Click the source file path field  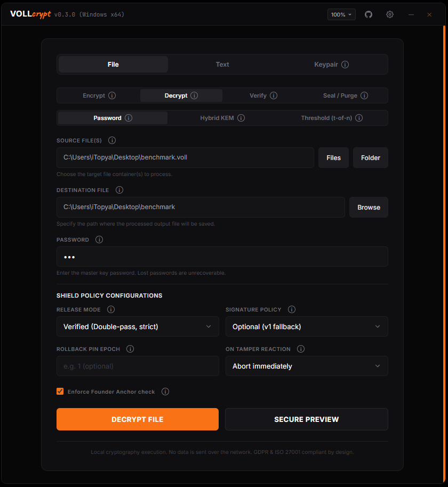[186, 158]
